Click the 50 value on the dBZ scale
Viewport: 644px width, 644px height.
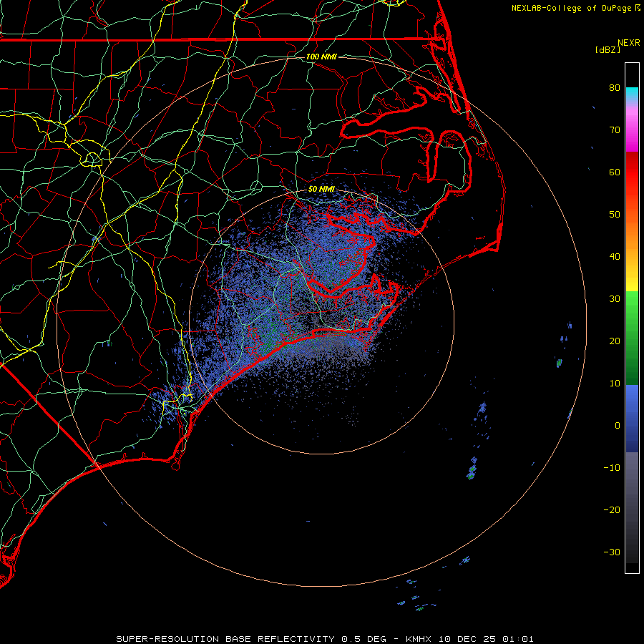click(615, 215)
